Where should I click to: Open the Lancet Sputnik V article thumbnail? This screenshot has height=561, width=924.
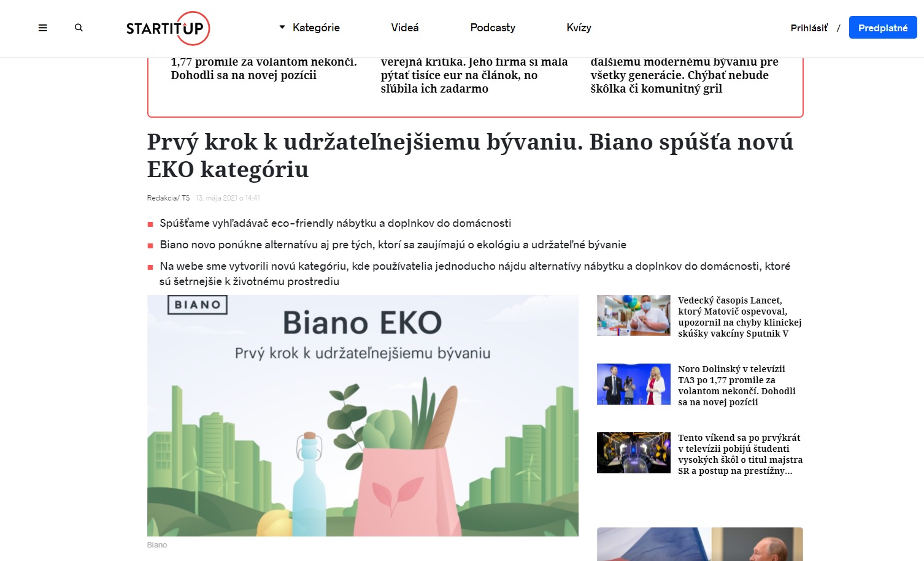pos(634,316)
